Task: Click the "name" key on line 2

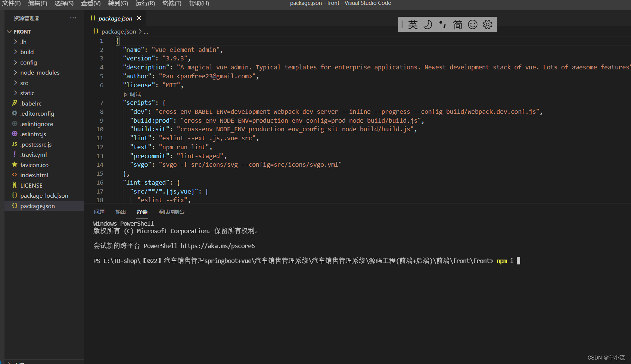Action: (x=134, y=50)
